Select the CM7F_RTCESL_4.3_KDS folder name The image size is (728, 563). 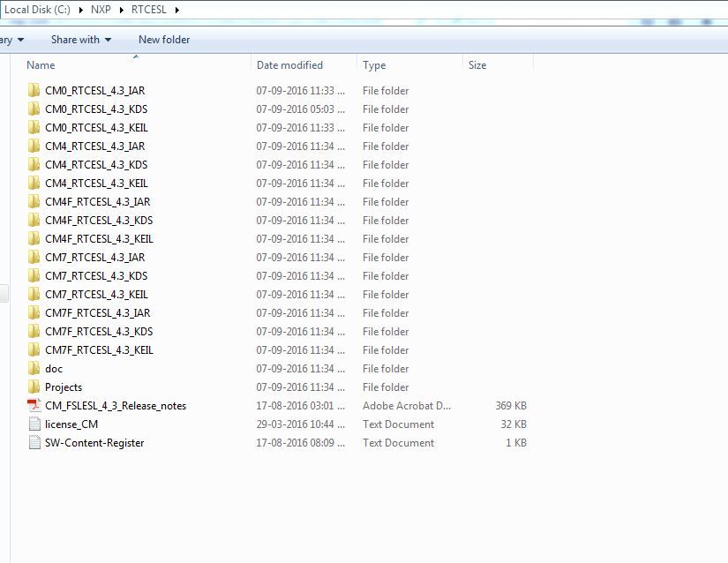click(99, 332)
